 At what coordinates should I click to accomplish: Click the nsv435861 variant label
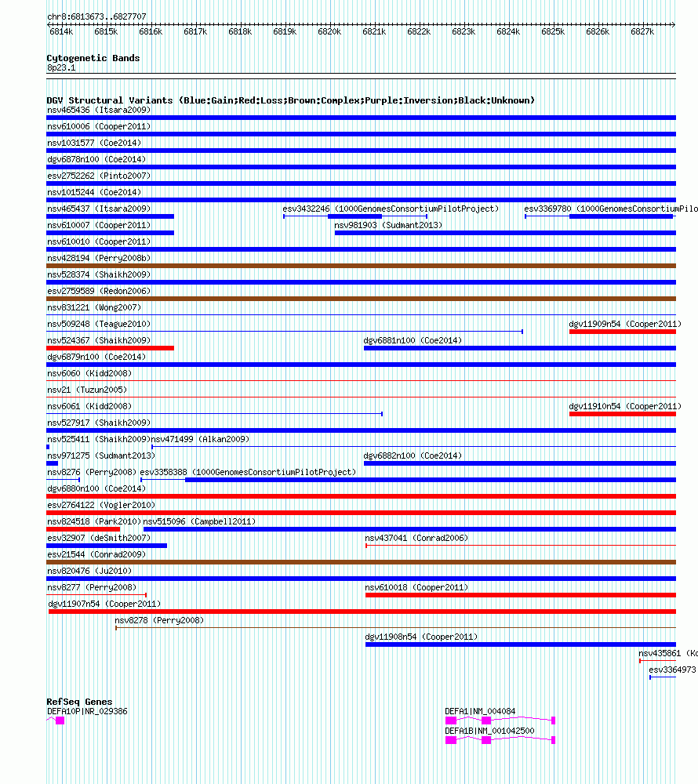point(667,655)
